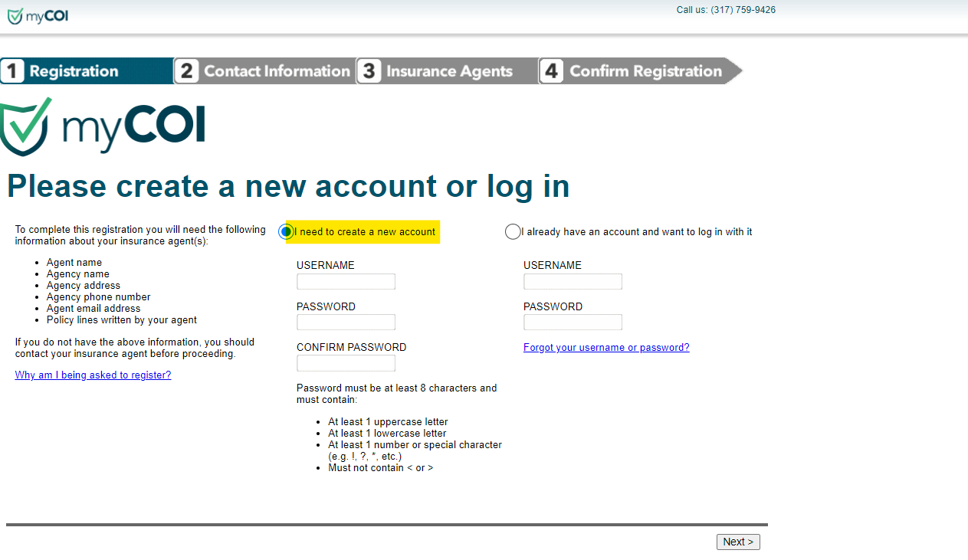Open the Confirm Registration step tab
Screen dimensions: 968x560
click(x=636, y=70)
